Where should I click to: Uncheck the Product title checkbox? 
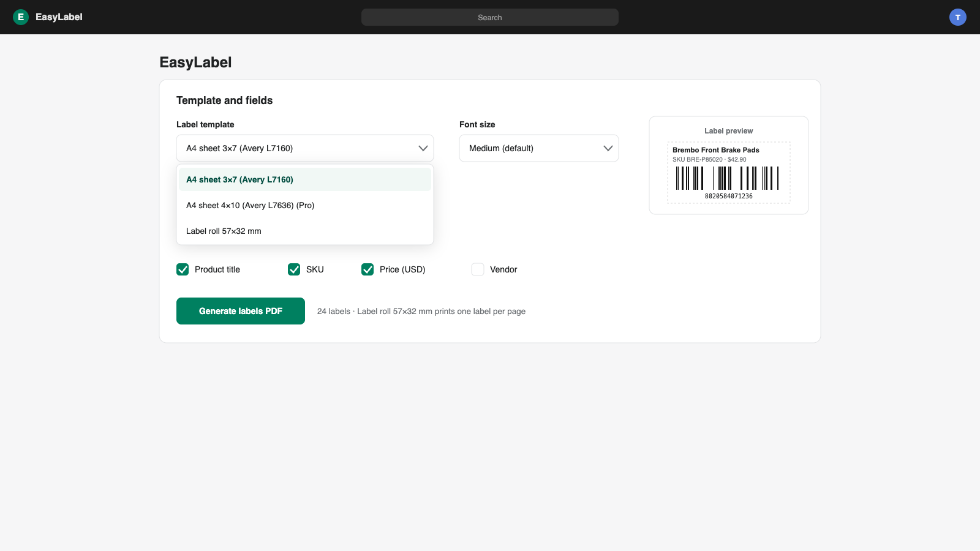tap(183, 269)
